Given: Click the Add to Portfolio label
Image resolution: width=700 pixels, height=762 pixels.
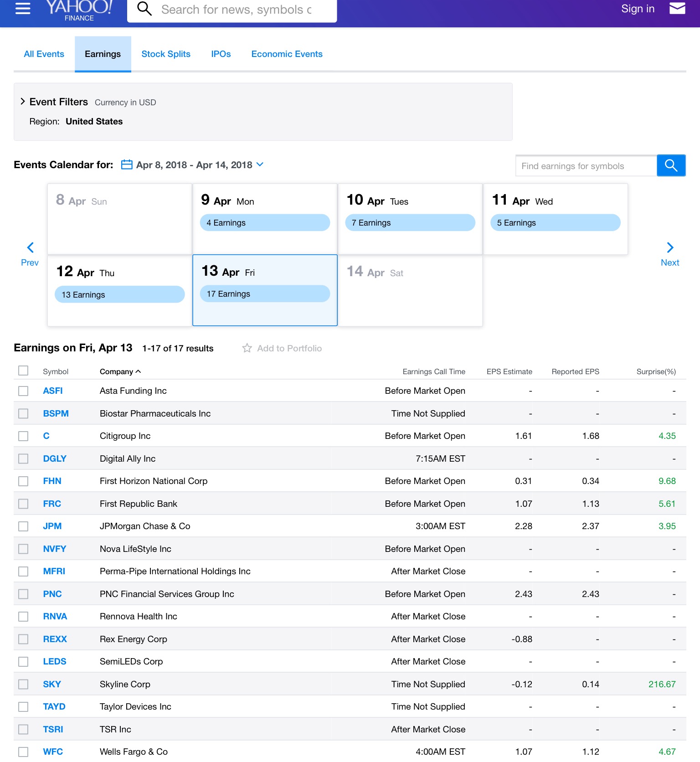Looking at the screenshot, I should [289, 348].
